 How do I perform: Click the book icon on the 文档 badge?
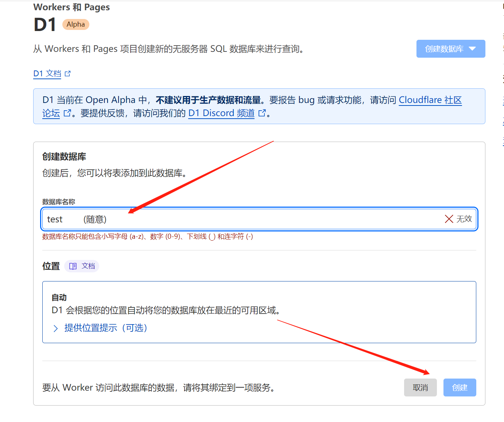coord(73,266)
